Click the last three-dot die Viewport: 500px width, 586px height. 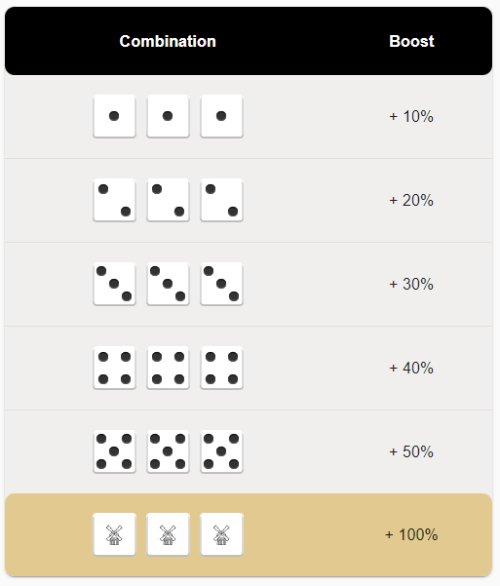pyautogui.click(x=222, y=284)
